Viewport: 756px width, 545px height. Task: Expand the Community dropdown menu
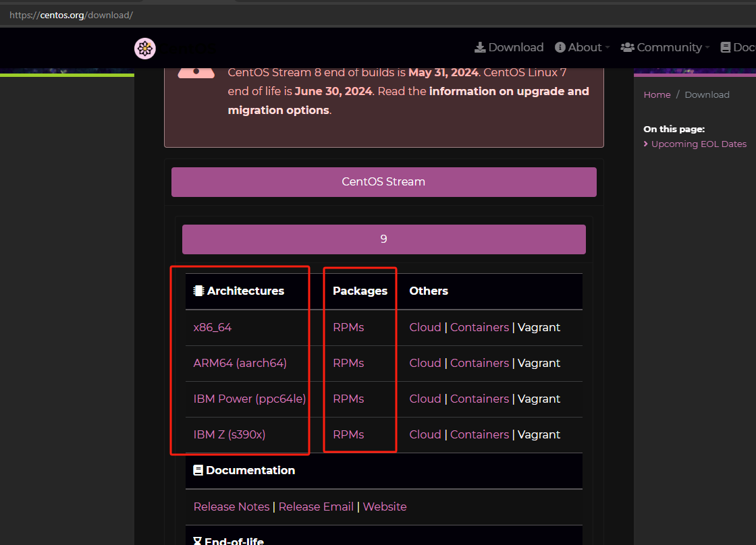[x=666, y=47]
